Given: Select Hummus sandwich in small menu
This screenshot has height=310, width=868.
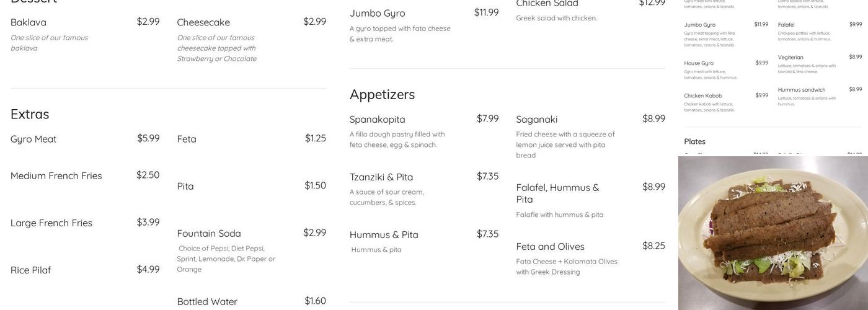Looking at the screenshot, I should pyautogui.click(x=802, y=90).
